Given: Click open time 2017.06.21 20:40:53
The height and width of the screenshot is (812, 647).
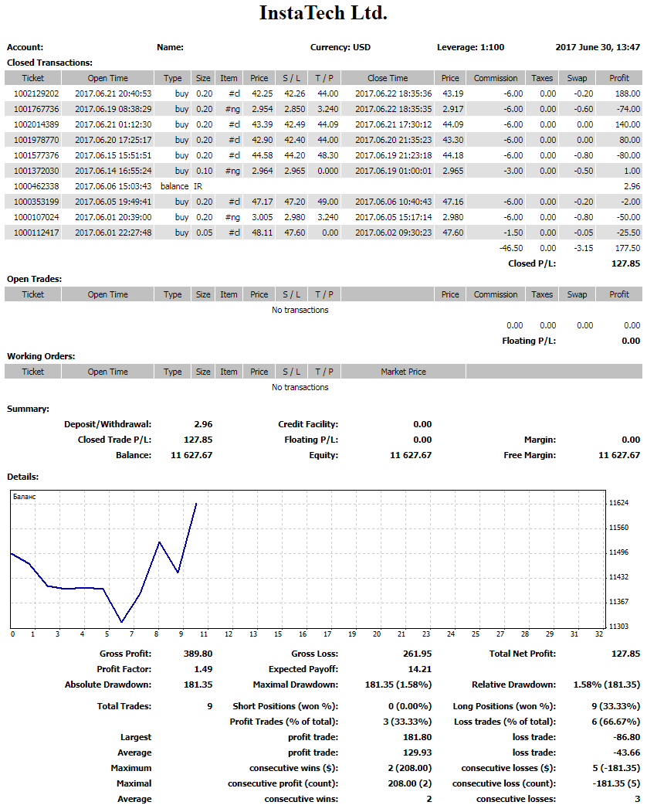Looking at the screenshot, I should 113,93.
